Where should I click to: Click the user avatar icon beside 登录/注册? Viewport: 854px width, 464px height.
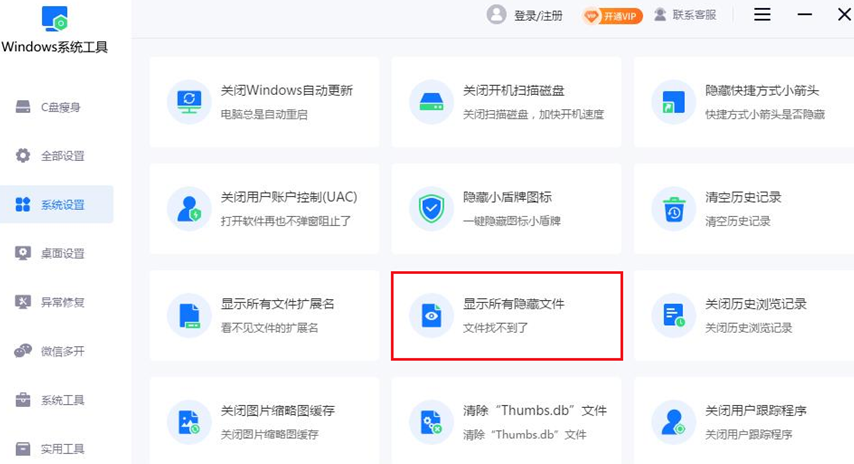coord(496,15)
